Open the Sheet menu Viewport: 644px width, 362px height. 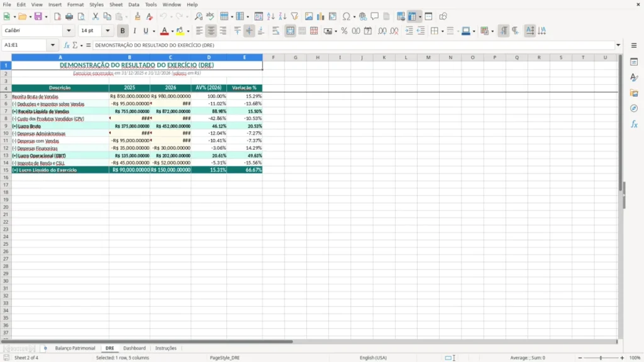116,4
